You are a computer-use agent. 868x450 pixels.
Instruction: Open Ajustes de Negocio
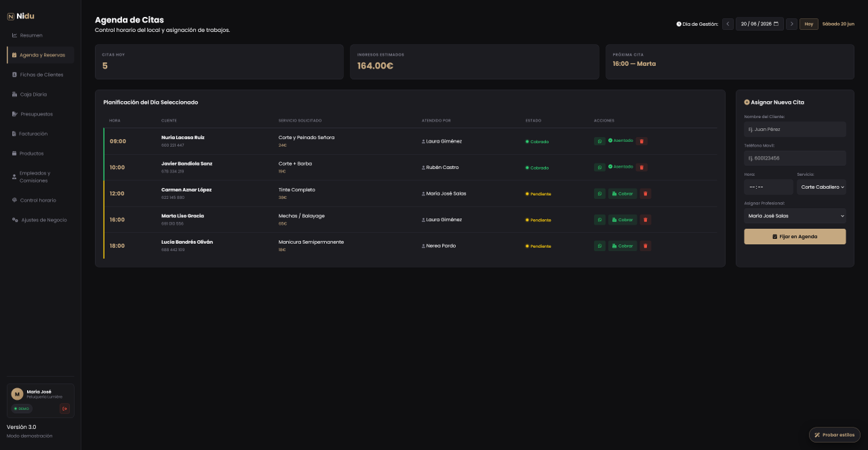pyautogui.click(x=41, y=220)
